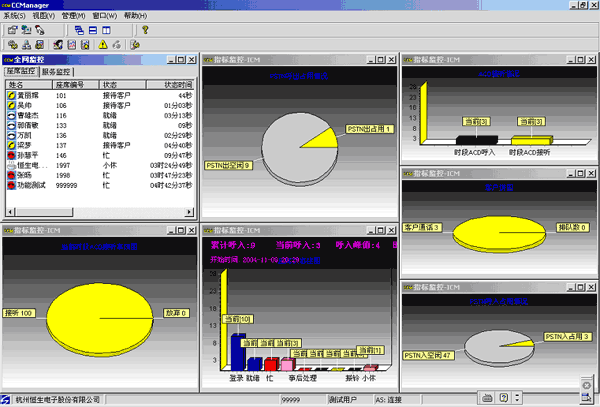600x407 pixels.
Task: Click the tile windows horizontally icon
Action: (92, 31)
